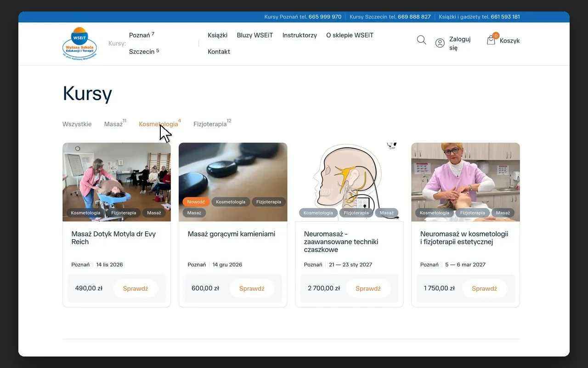Screen dimensions: 588x368
Task: Click Sprawdź for Masaż gorącymi kamieniami
Action: [252, 288]
